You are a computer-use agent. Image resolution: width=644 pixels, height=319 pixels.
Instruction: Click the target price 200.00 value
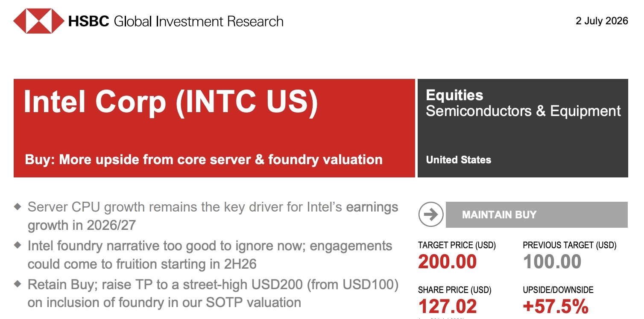click(x=447, y=261)
